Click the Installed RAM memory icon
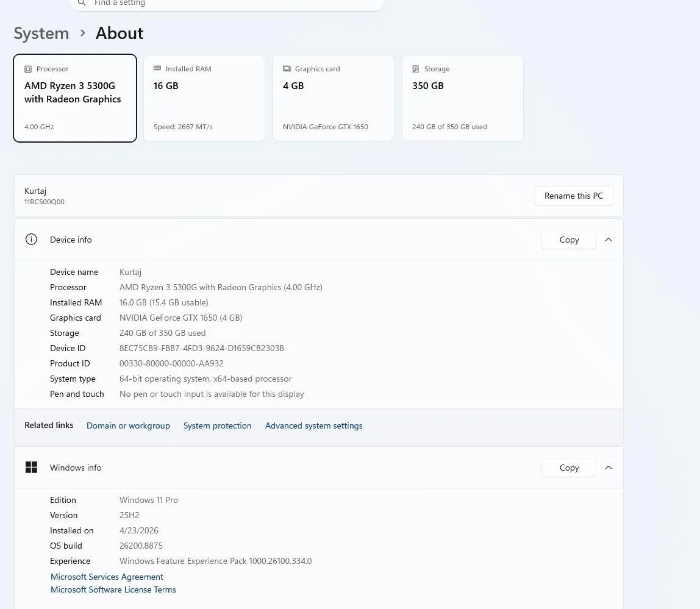This screenshot has width=700, height=609. tap(157, 68)
